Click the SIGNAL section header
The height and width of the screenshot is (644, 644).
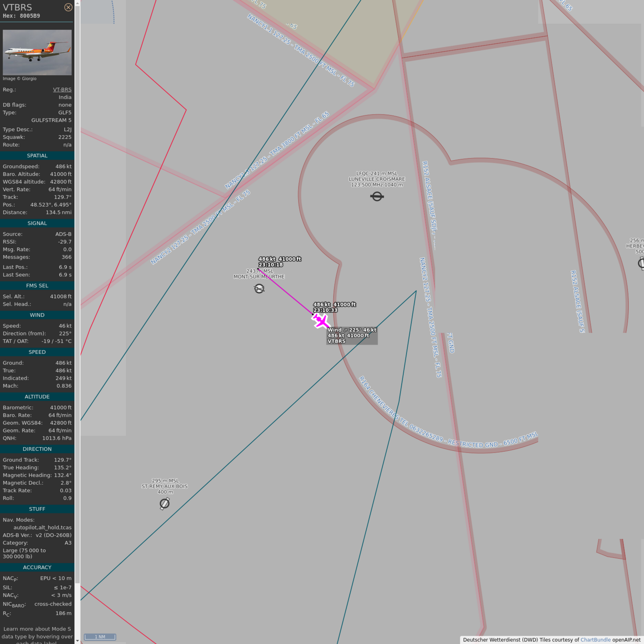pyautogui.click(x=37, y=223)
